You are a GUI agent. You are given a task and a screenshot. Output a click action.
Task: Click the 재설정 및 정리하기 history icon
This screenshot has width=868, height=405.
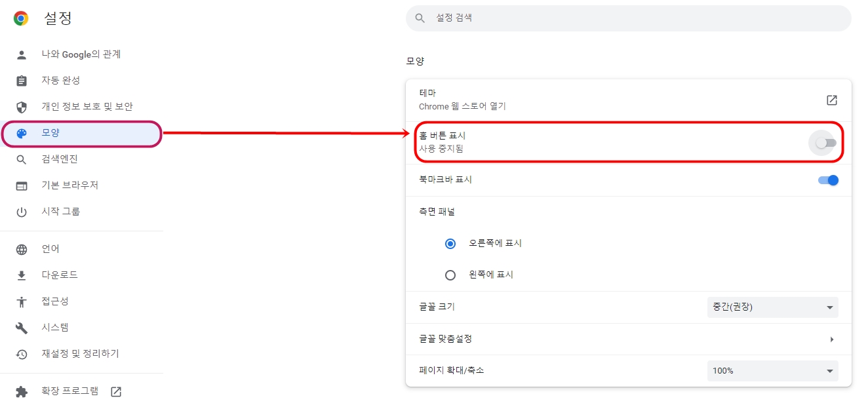pyautogui.click(x=22, y=353)
